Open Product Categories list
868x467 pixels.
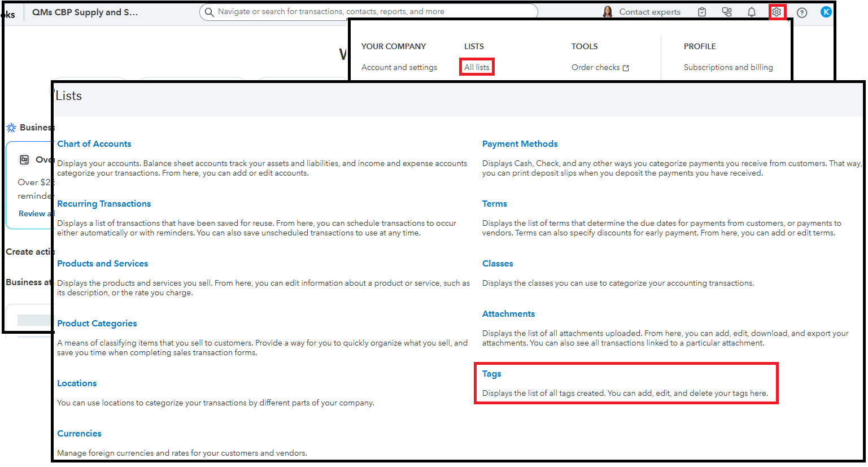[x=97, y=324]
